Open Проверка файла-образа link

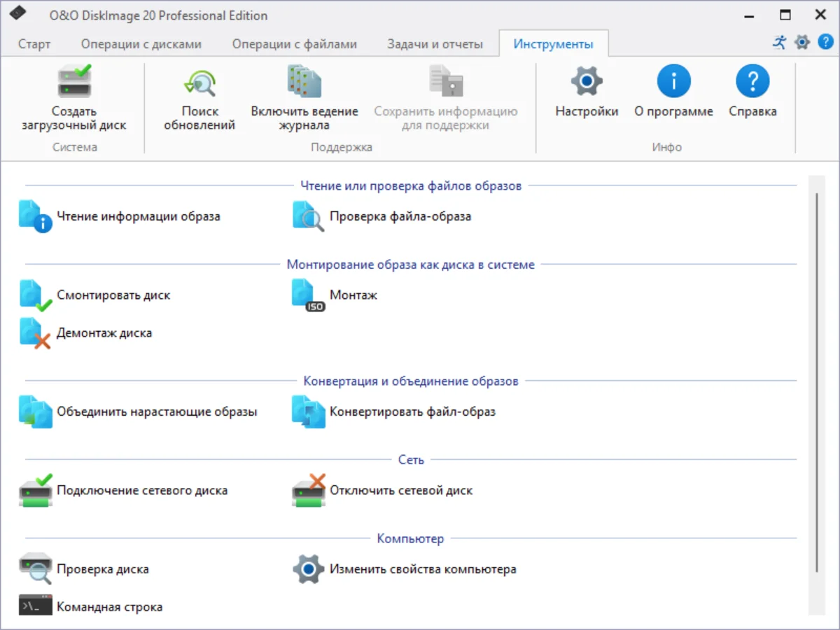click(x=400, y=216)
